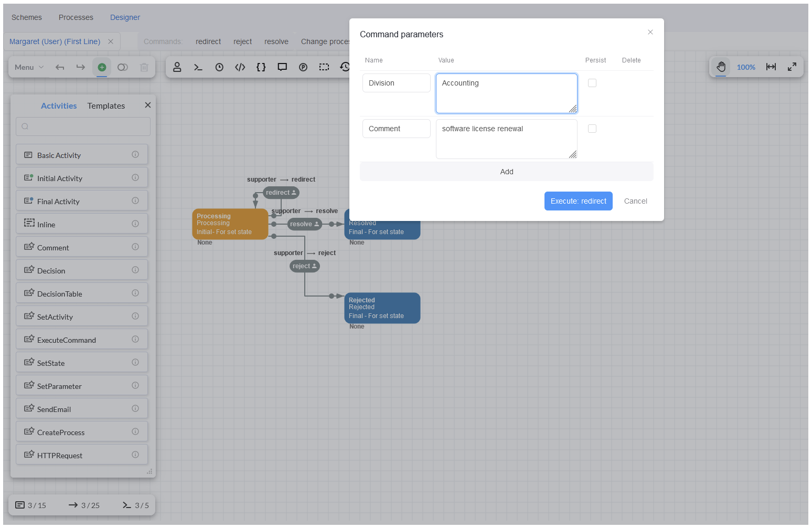
Task: Open the code actions icon
Action: coord(240,67)
